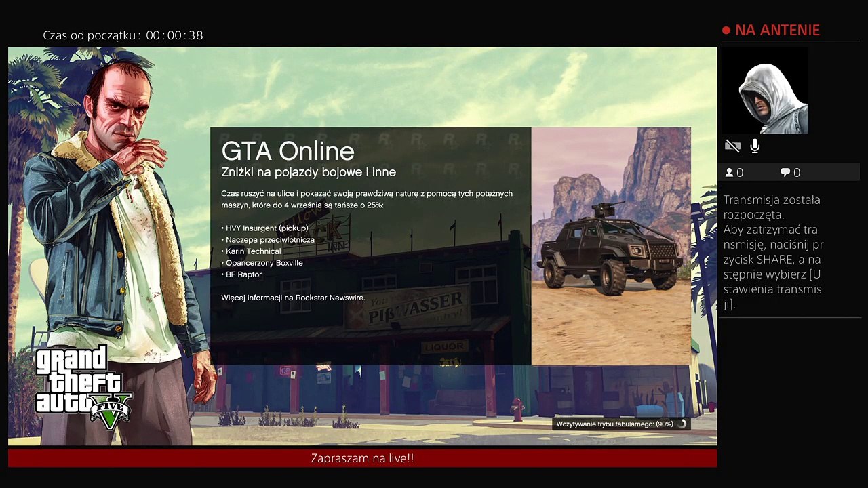Click "Więcej informacji na Rockstar Newswire." text

click(293, 298)
